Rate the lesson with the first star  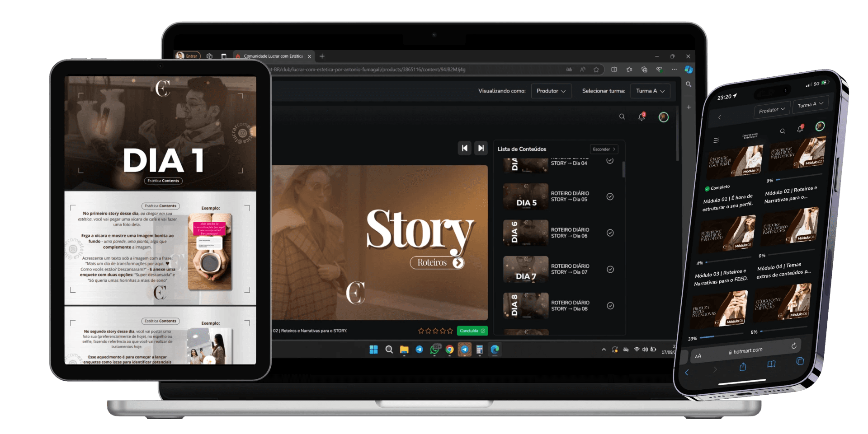(421, 331)
